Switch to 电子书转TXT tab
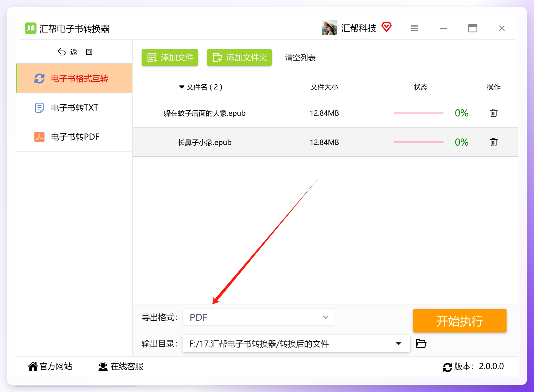 pos(74,108)
